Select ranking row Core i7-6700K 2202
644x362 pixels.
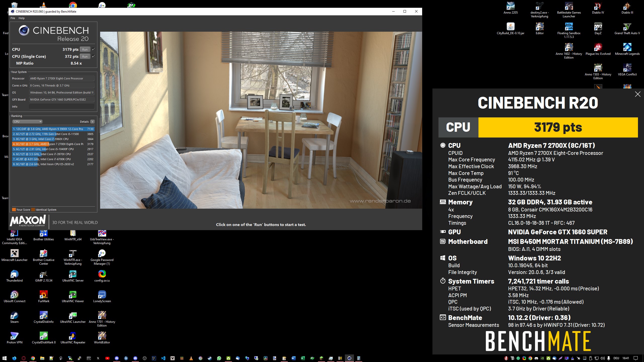[53, 159]
